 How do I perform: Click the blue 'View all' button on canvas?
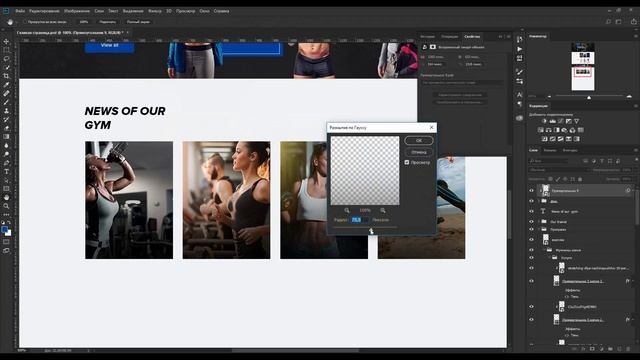109,46
